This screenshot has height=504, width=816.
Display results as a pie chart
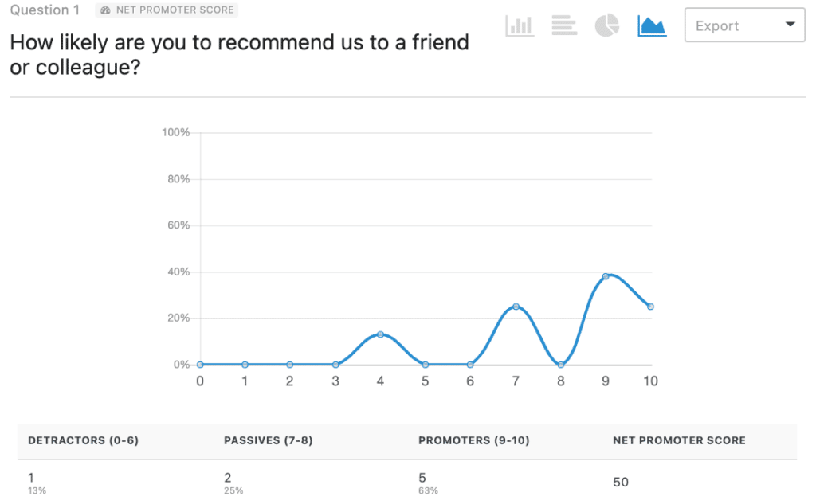[x=607, y=25]
